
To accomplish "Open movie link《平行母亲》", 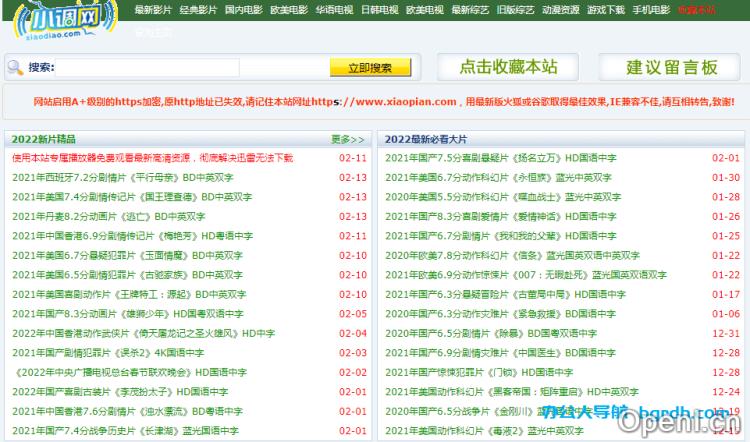I will click(123, 177).
